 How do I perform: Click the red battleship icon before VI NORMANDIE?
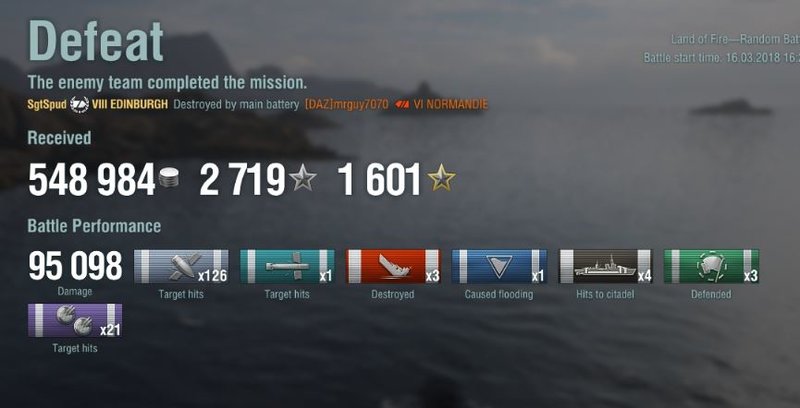click(402, 105)
